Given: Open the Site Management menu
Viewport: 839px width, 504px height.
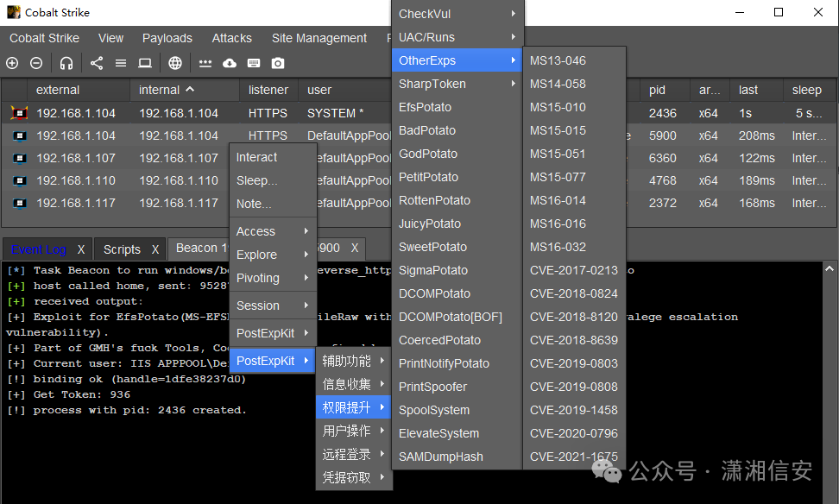Looking at the screenshot, I should (x=319, y=39).
